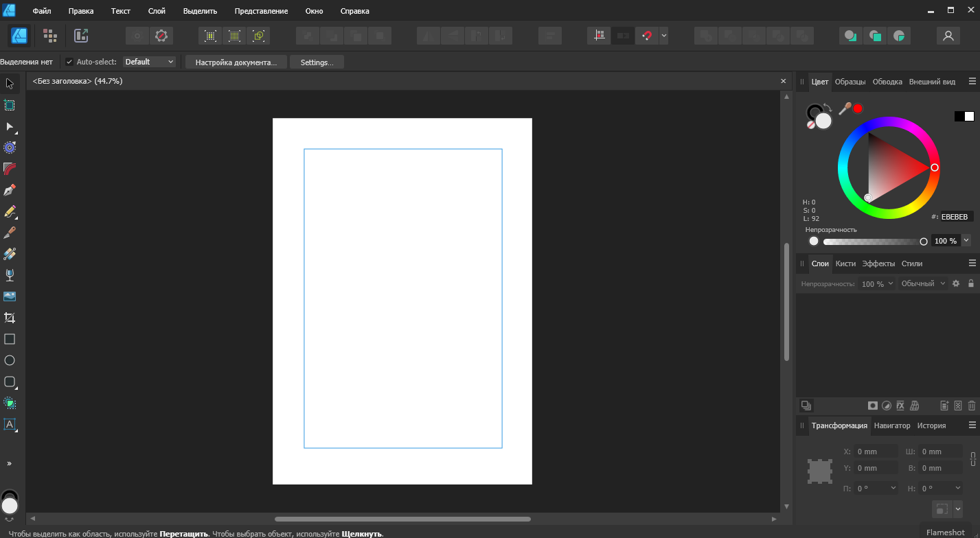Open Layers panel hamburger menu
980x538 pixels.
click(972, 263)
